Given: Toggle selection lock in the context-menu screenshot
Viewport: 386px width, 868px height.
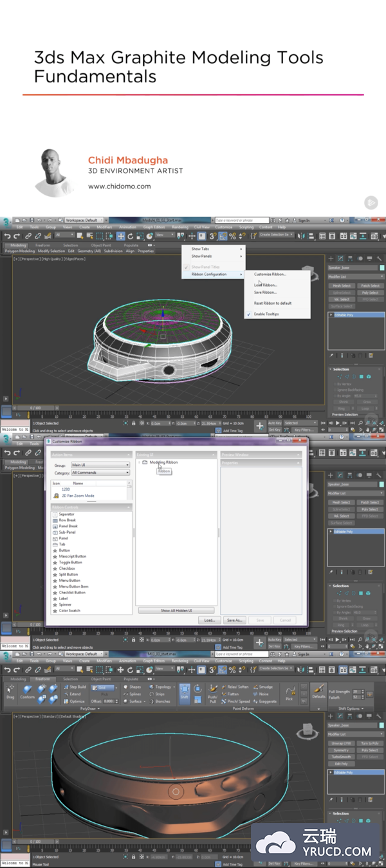Looking at the screenshot, I should (x=133, y=424).
